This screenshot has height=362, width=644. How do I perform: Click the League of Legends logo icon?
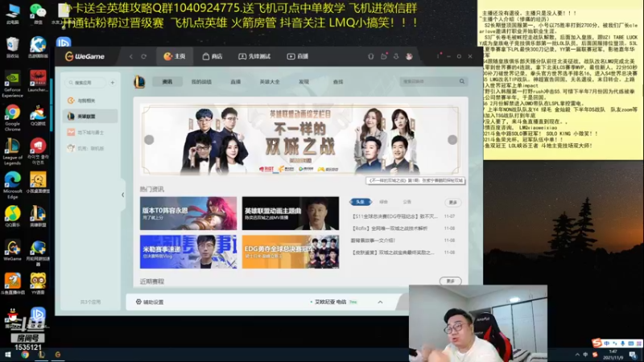pos(139,82)
